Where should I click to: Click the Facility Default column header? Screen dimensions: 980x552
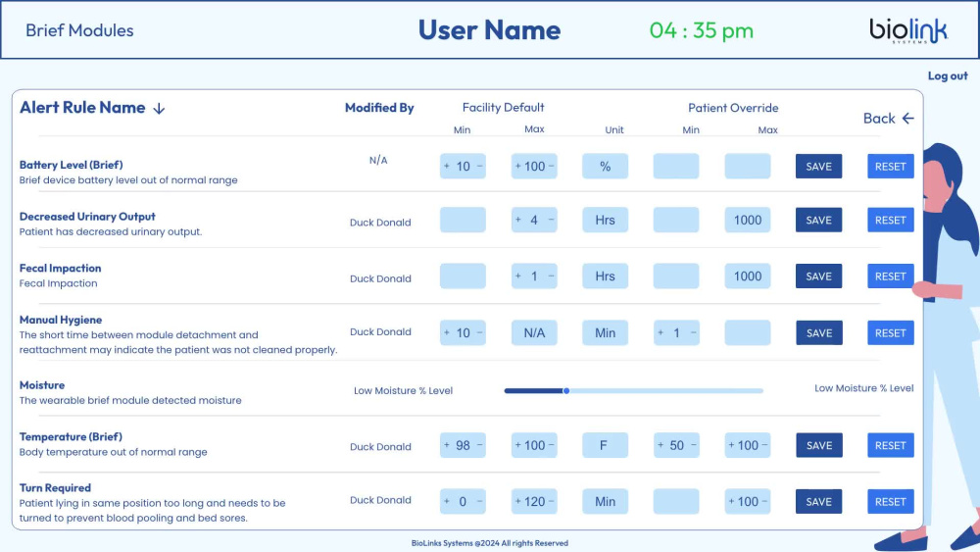coord(503,108)
